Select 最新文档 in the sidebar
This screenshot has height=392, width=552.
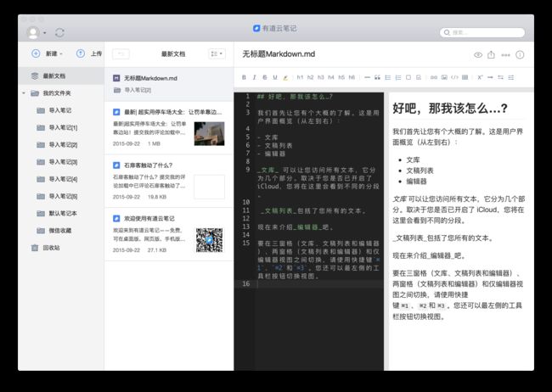(x=61, y=76)
